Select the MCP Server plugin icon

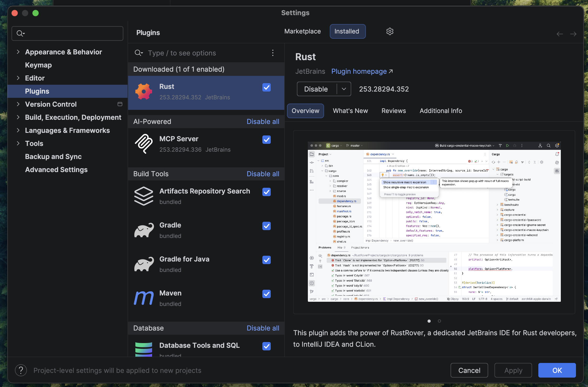(x=144, y=144)
